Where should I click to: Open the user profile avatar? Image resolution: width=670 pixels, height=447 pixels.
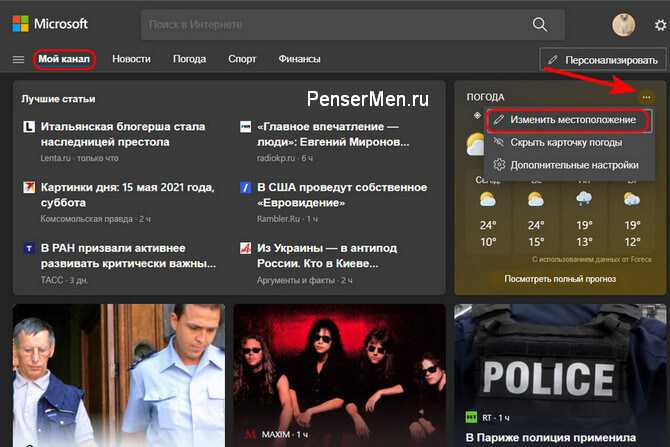pos(623,25)
